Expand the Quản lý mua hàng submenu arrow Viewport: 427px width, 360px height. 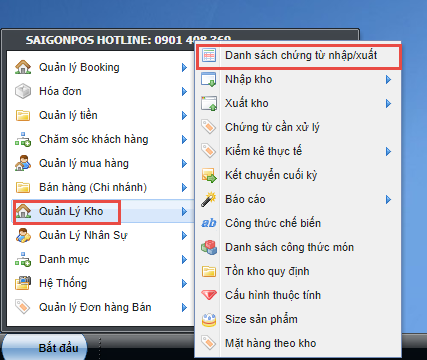[184, 164]
